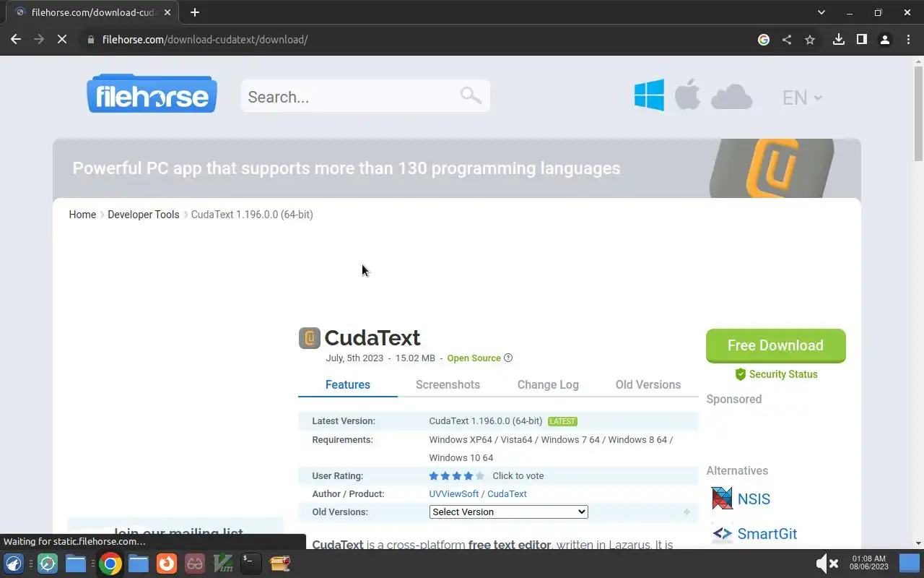Viewport: 924px width, 578px height.
Task: Vote with the grey fifth rating star
Action: coord(480,476)
